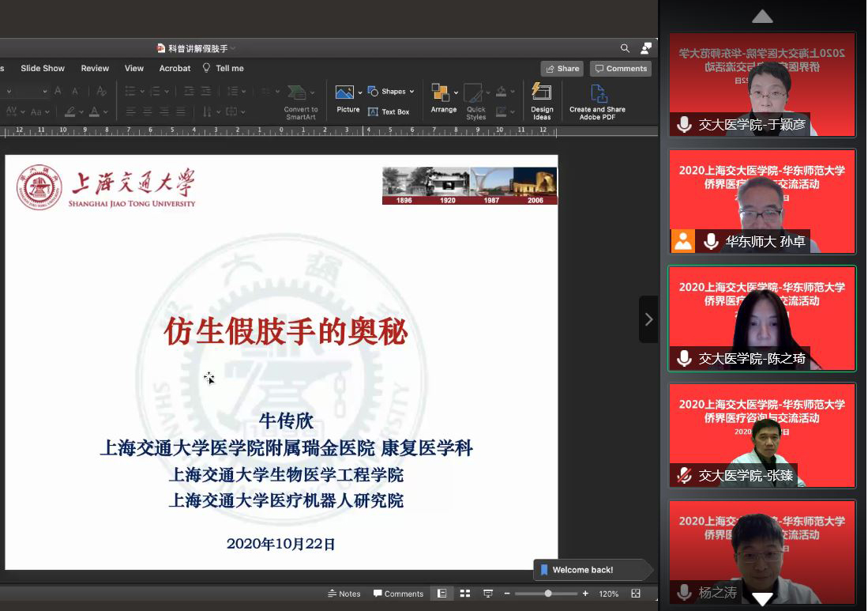Viewport: 868px width, 611px height.
Task: Show previous participants with up arrow
Action: click(x=762, y=17)
